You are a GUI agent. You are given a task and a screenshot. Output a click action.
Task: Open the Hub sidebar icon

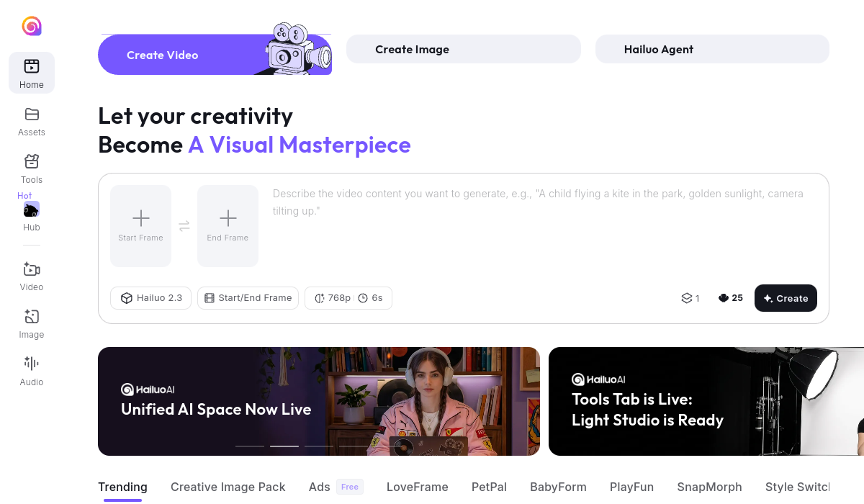[x=32, y=210]
